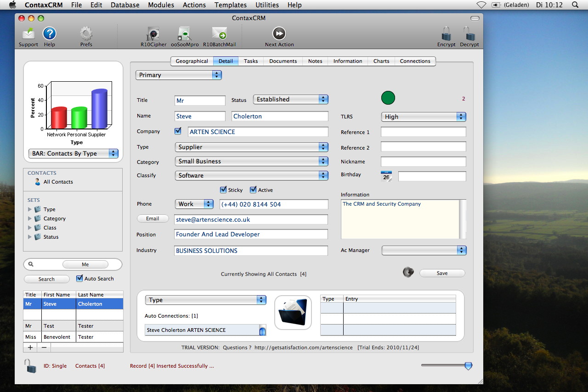Viewport: 588px width, 392px height.
Task: Open the documents folder icon
Action: point(293,313)
